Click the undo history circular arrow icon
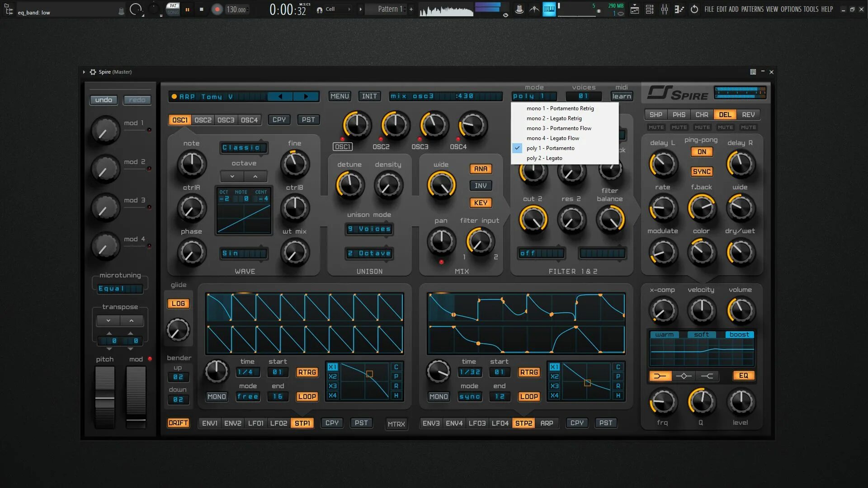This screenshot has height=488, width=868. click(694, 9)
